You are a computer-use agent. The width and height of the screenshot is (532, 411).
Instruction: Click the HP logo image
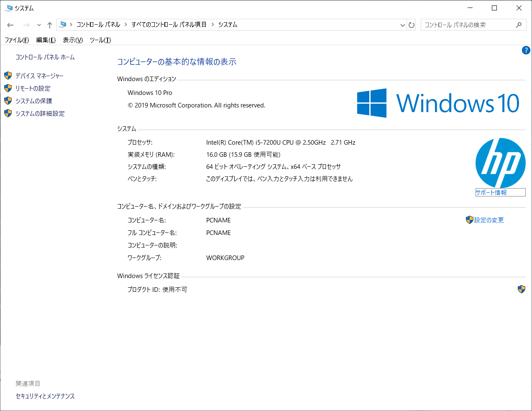[500, 163]
